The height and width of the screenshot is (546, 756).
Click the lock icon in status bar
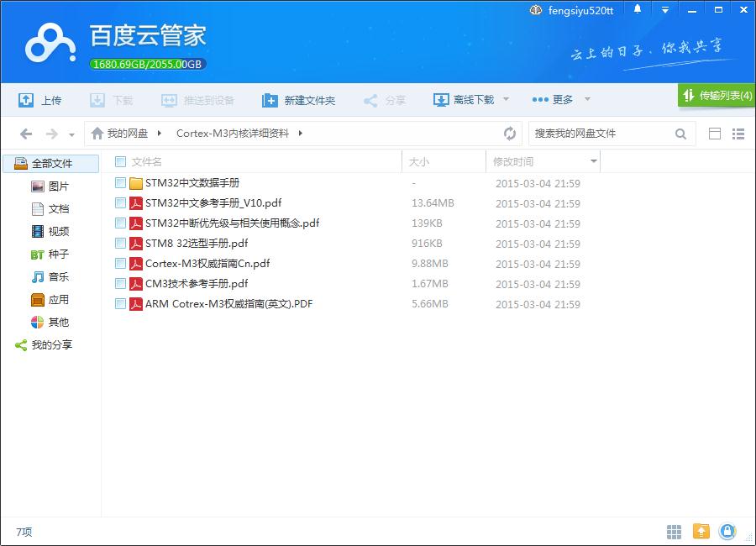727,531
